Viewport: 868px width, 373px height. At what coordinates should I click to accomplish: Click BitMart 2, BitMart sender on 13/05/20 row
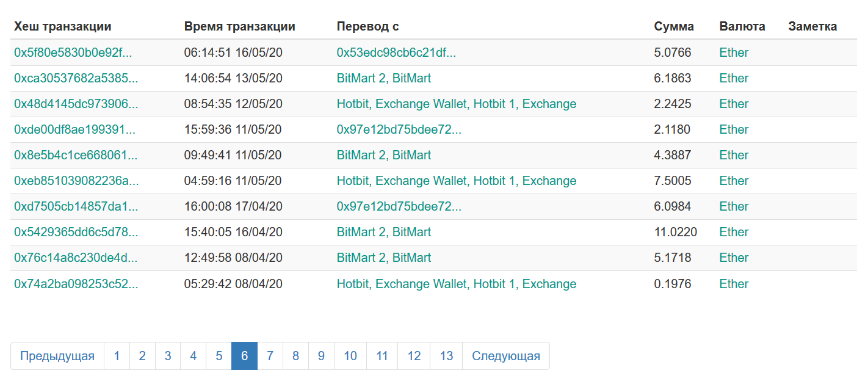(x=384, y=78)
